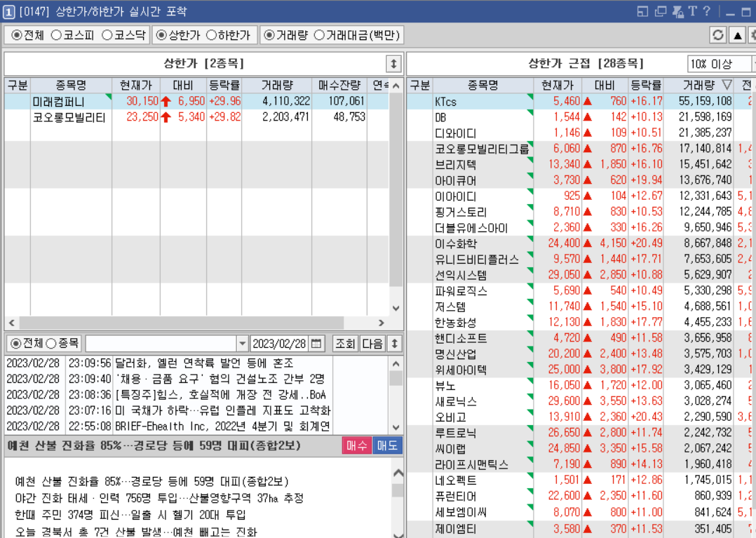The width and height of the screenshot is (756, 538).
Task: Select the 선익시스템 row
Action: coord(581,275)
